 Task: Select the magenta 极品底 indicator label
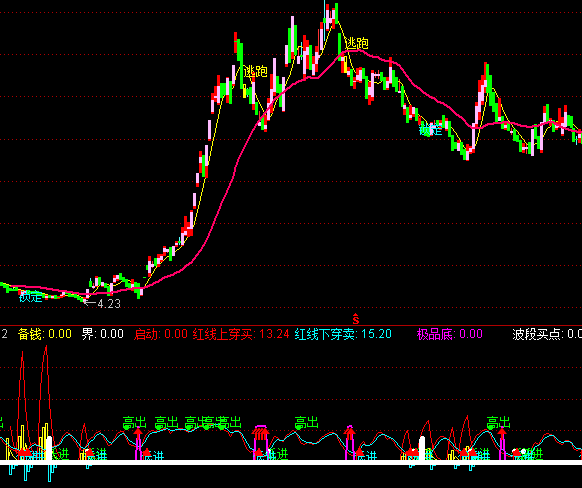click(449, 334)
